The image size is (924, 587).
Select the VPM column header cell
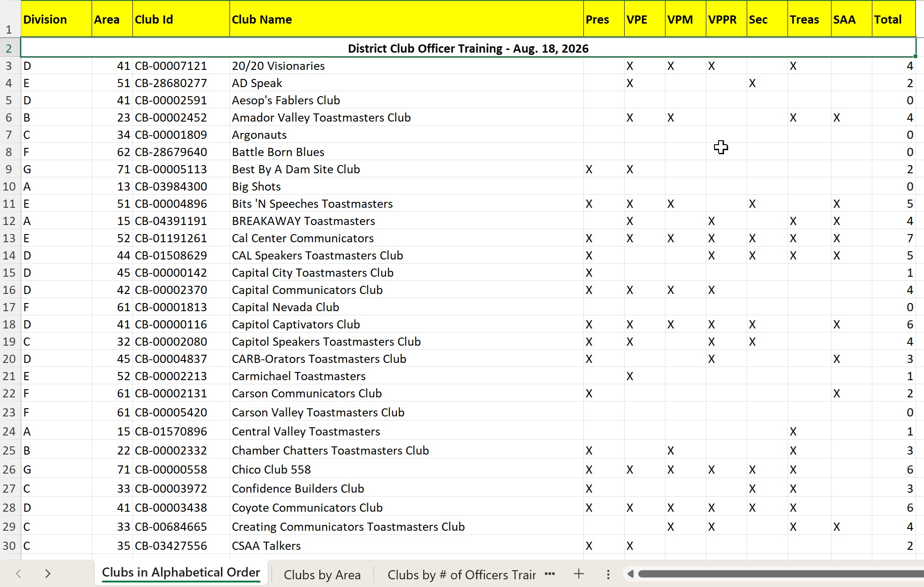(685, 19)
